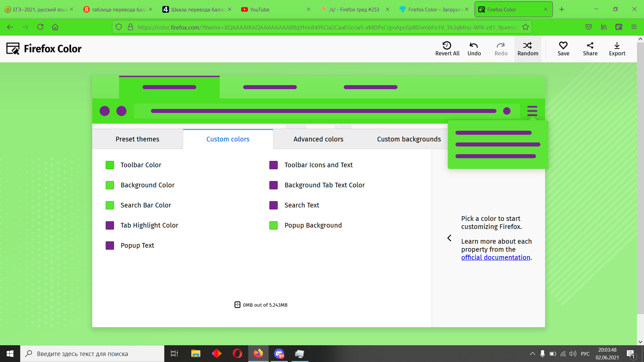Save theme with the heart icon
644x362 pixels.
[x=563, y=45]
